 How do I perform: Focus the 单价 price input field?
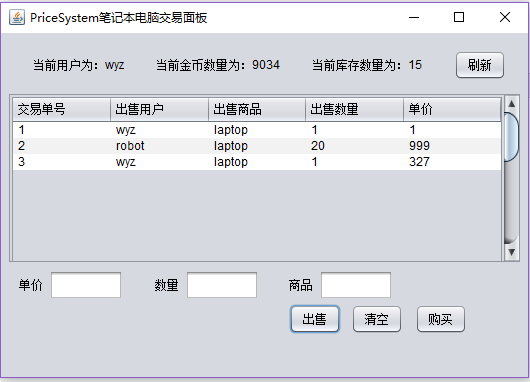pyautogui.click(x=86, y=285)
